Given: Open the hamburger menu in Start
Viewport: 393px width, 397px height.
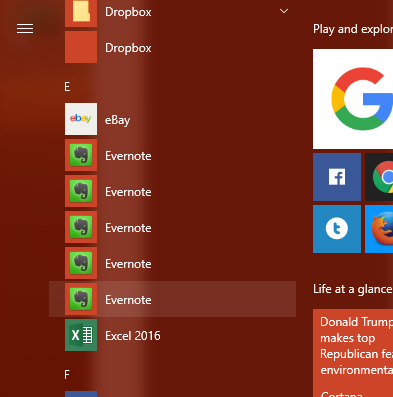Looking at the screenshot, I should 25,29.
